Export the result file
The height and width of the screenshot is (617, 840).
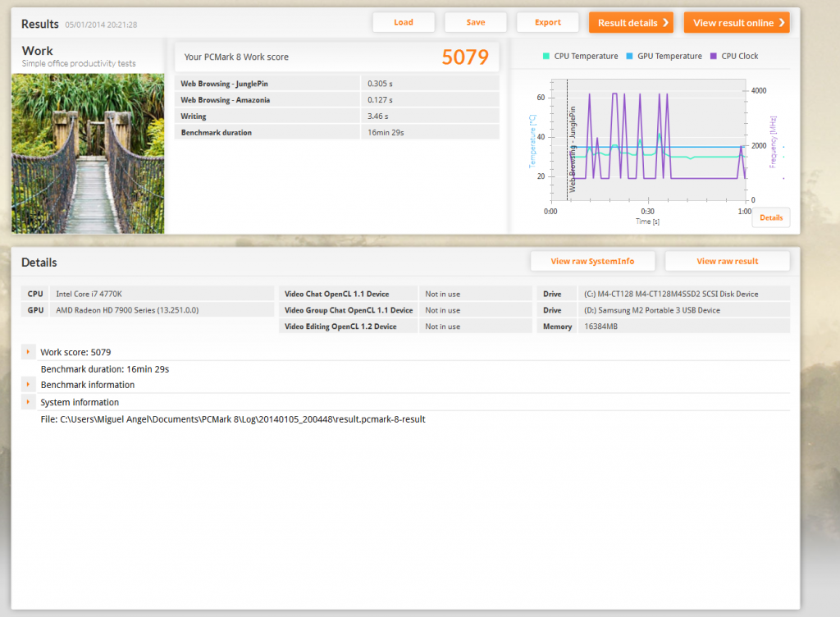point(547,22)
